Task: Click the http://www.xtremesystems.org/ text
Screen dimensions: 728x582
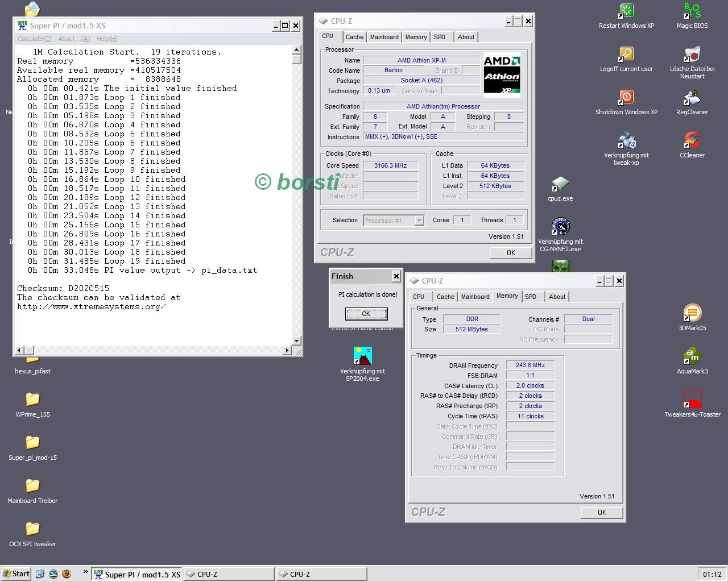Action: pyautogui.click(x=92, y=306)
